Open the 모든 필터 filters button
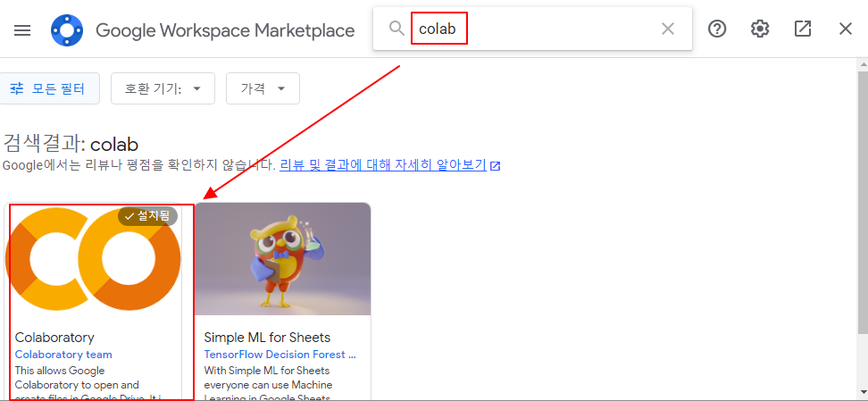 (x=49, y=88)
